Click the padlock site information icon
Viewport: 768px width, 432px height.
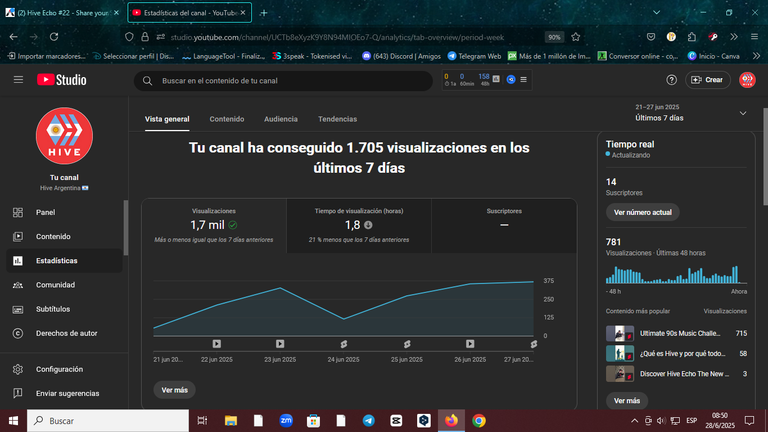(145, 37)
